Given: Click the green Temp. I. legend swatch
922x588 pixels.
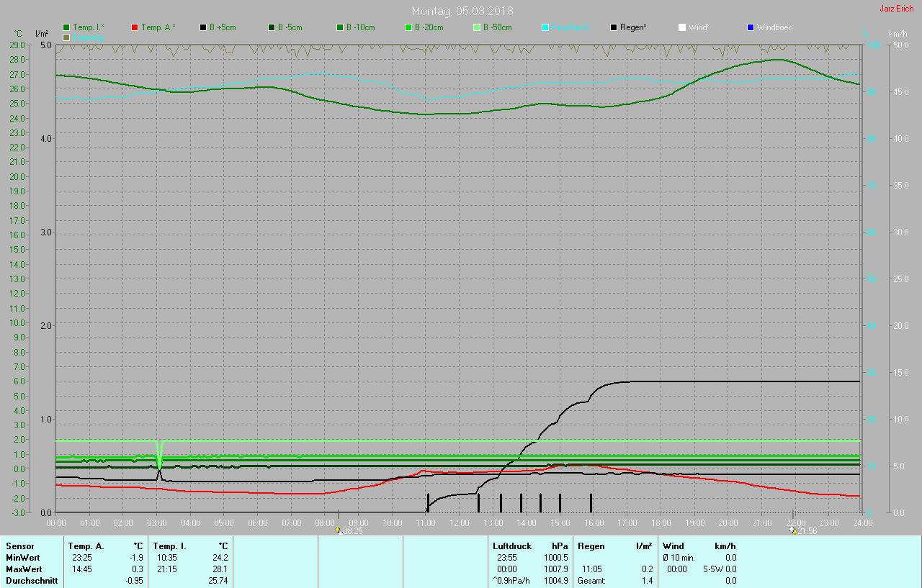Looking at the screenshot, I should [66, 27].
